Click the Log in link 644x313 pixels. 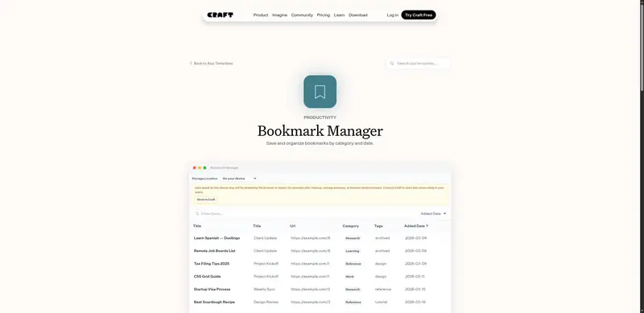click(392, 14)
